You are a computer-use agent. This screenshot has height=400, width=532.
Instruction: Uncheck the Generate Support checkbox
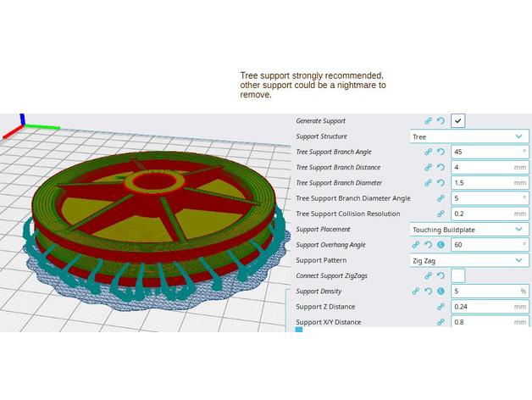click(x=457, y=121)
